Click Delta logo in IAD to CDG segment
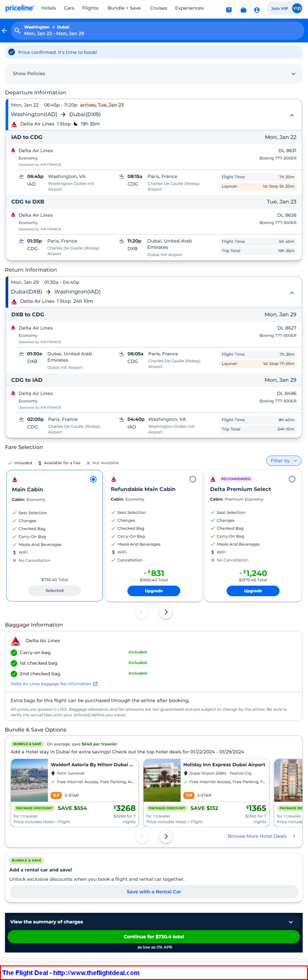Image resolution: width=308 pixels, height=980 pixels. (13, 150)
